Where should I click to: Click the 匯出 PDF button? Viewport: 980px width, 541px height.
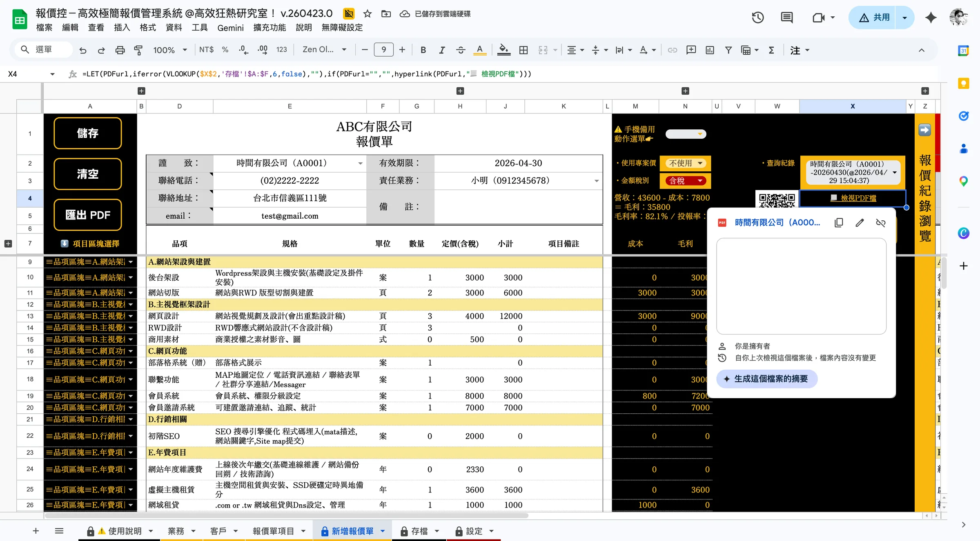(x=87, y=215)
